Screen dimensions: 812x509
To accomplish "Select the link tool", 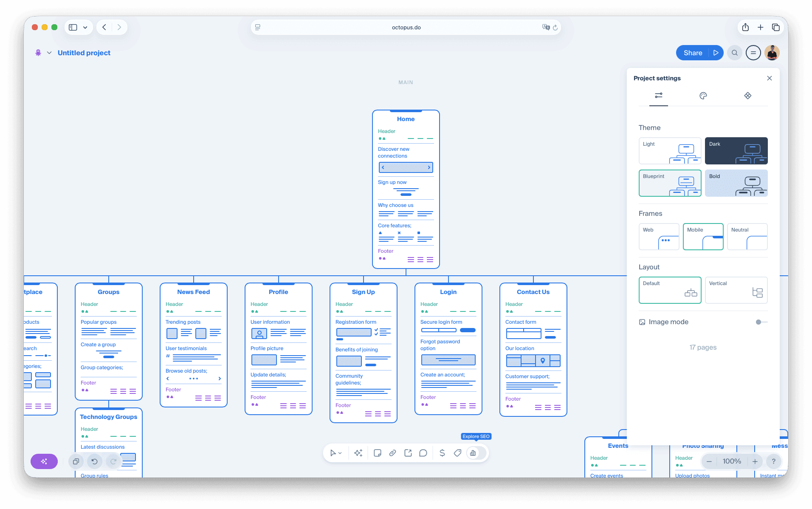I will (x=392, y=453).
